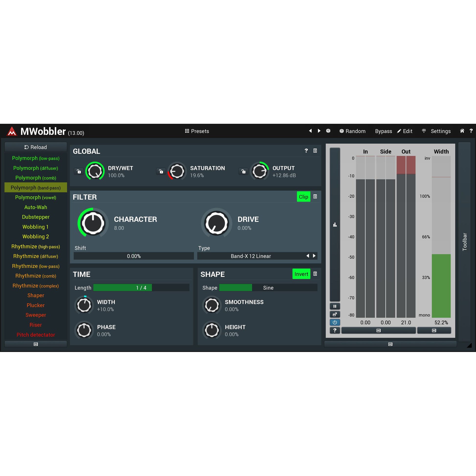Click the lock icon beside OUTPUT

(243, 171)
